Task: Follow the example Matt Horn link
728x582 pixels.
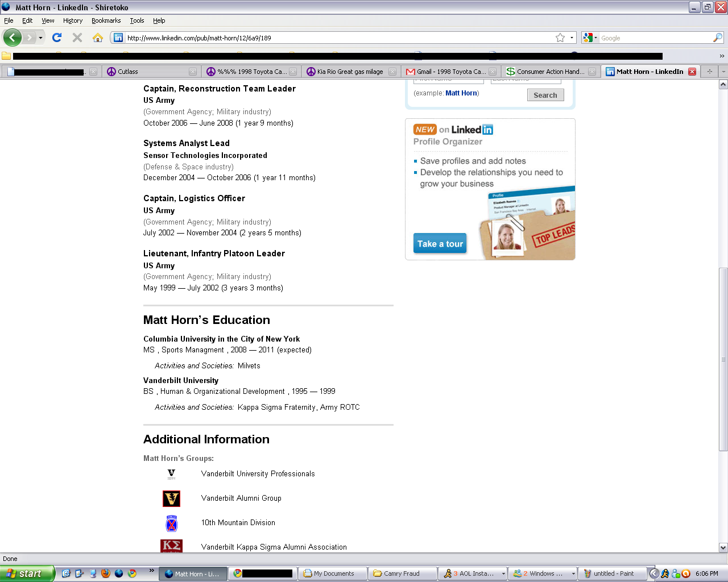Action: [x=461, y=93]
